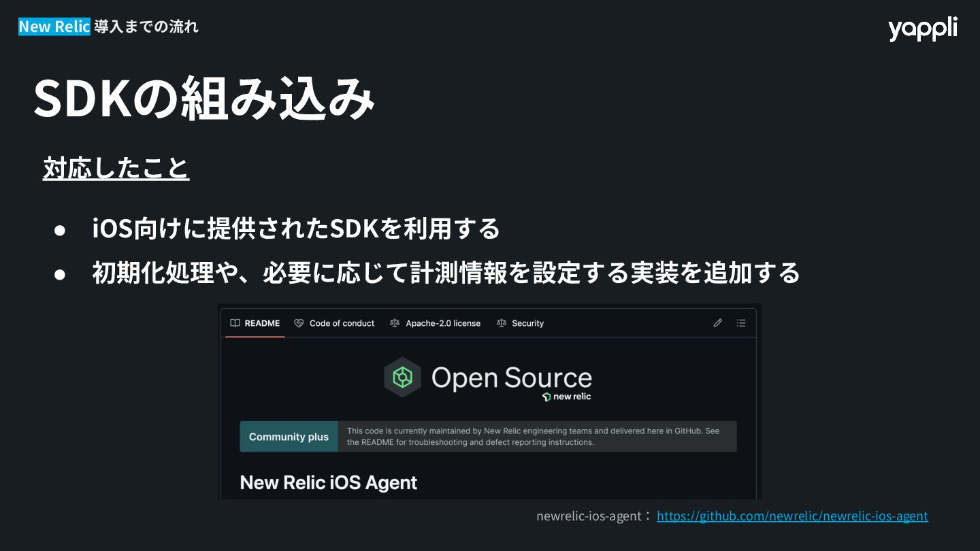
Task: Open the README tab
Action: [x=255, y=323]
